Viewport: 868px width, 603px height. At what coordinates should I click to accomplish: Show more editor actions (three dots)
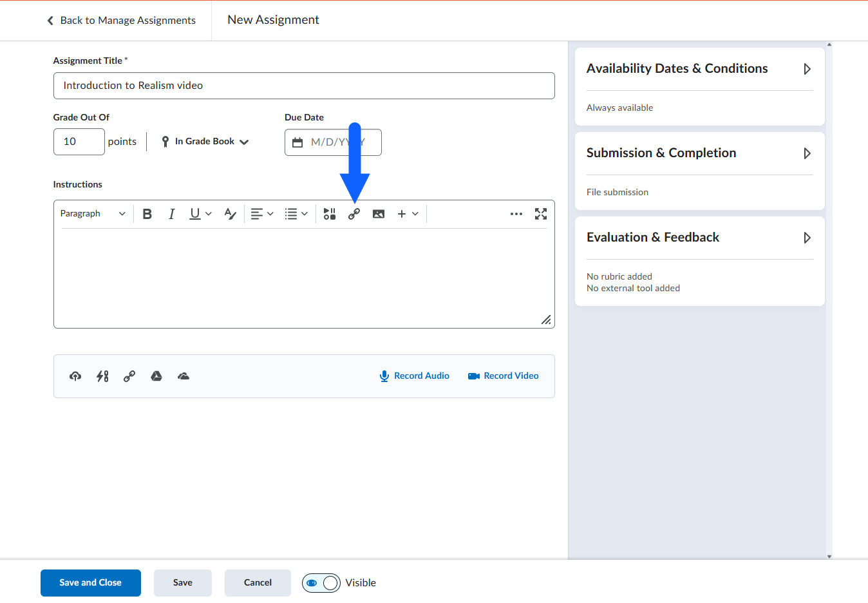(x=516, y=214)
